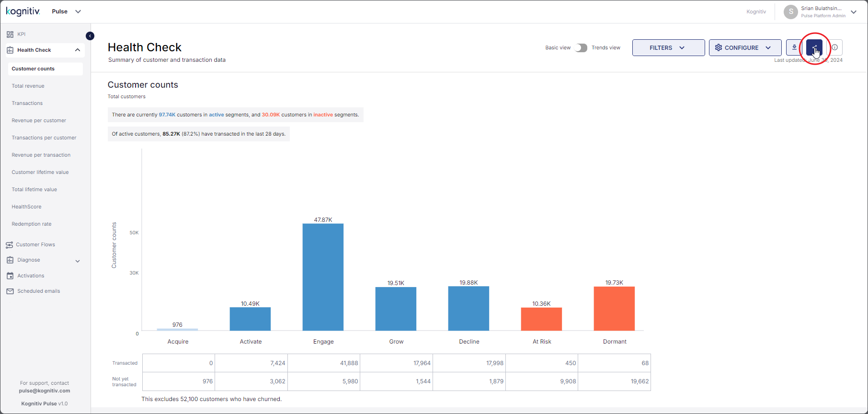Screen dimensions: 868x414
Task: Go to HealthScore page
Action: [27, 207]
